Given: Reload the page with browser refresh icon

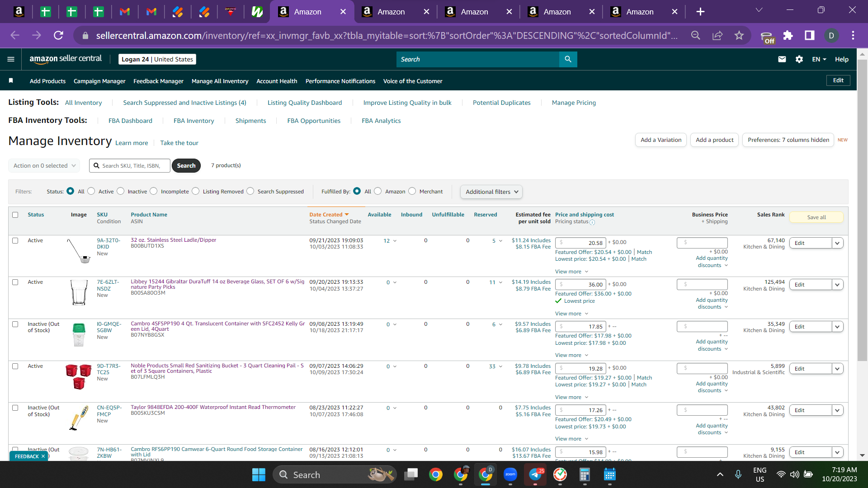Looking at the screenshot, I should tap(58, 35).
